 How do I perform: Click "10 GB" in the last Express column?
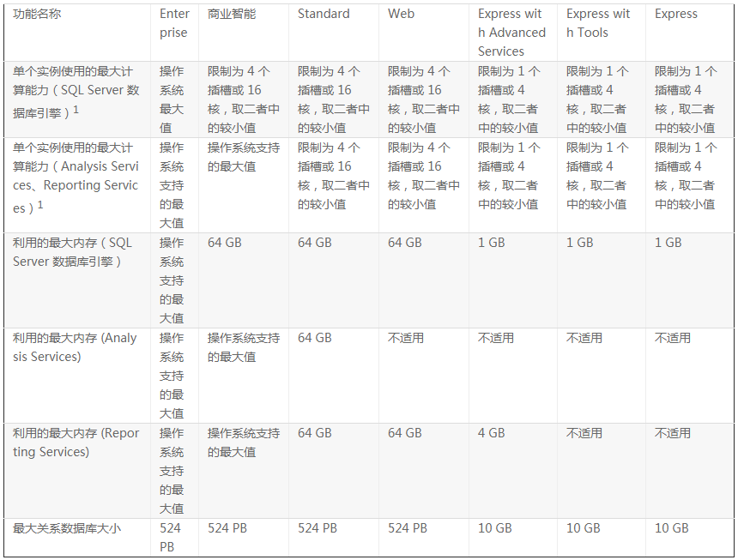[672, 528]
